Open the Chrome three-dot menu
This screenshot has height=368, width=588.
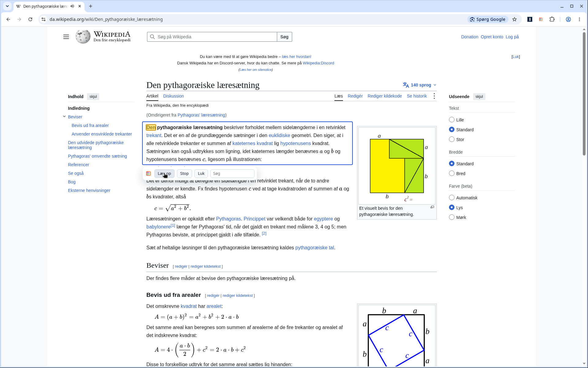(579, 19)
